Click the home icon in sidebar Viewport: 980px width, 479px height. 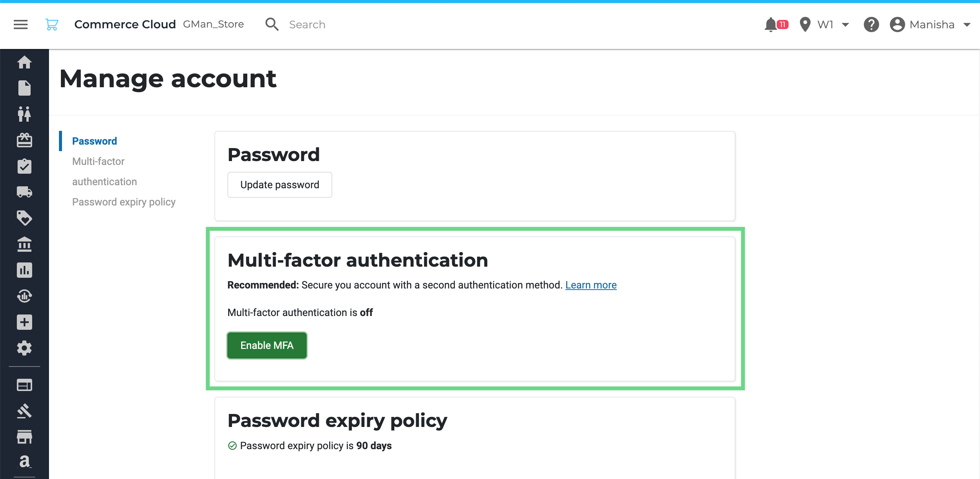(x=24, y=62)
